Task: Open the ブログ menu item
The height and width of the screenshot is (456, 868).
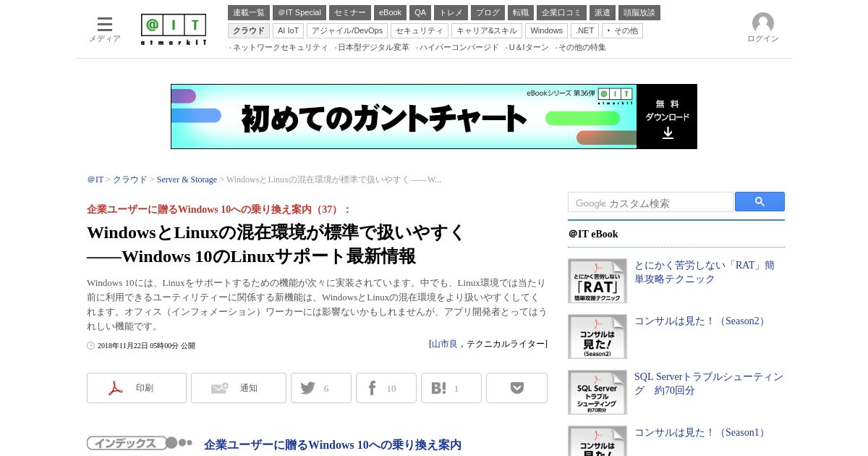Action: [488, 12]
